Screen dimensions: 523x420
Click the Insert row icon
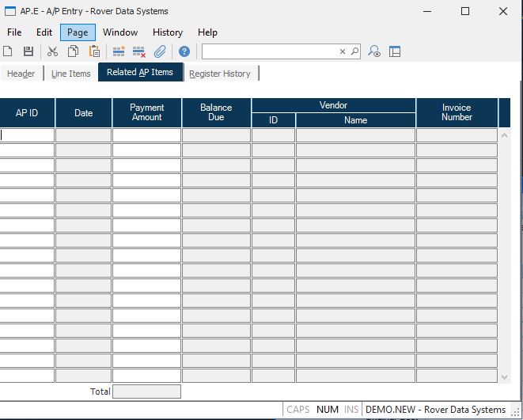(119, 51)
